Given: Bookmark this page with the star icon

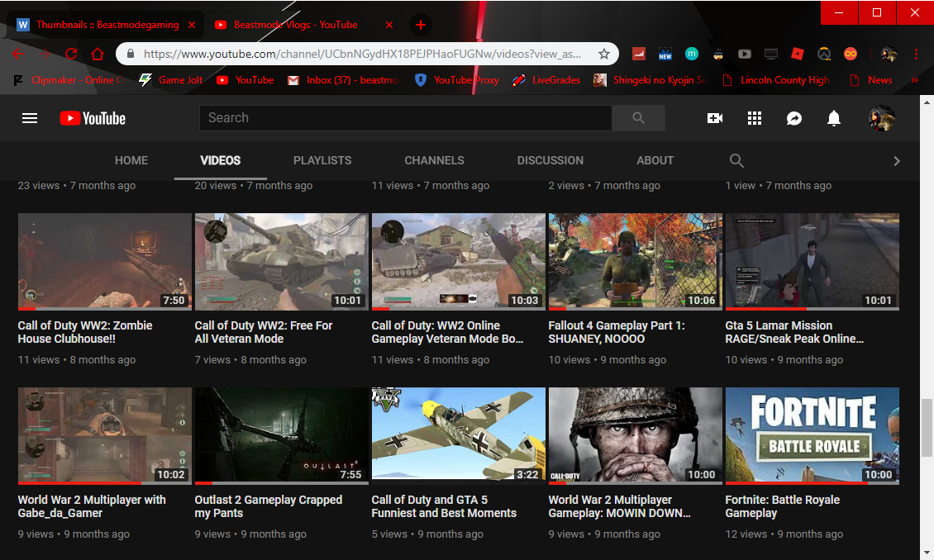Looking at the screenshot, I should 604,55.
